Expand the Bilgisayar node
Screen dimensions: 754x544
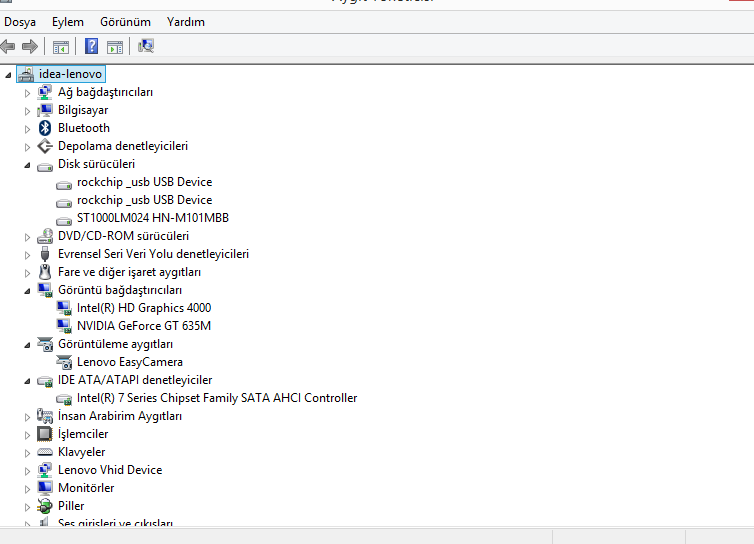point(27,111)
